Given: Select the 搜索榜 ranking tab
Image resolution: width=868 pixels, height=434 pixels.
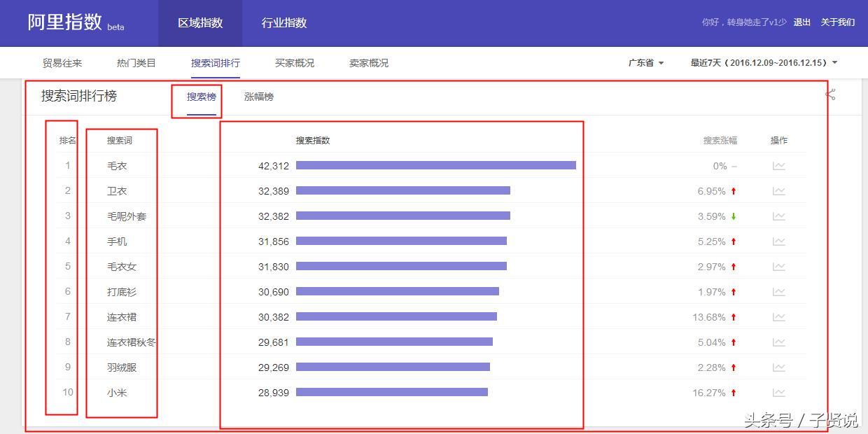Looking at the screenshot, I should click(x=202, y=97).
